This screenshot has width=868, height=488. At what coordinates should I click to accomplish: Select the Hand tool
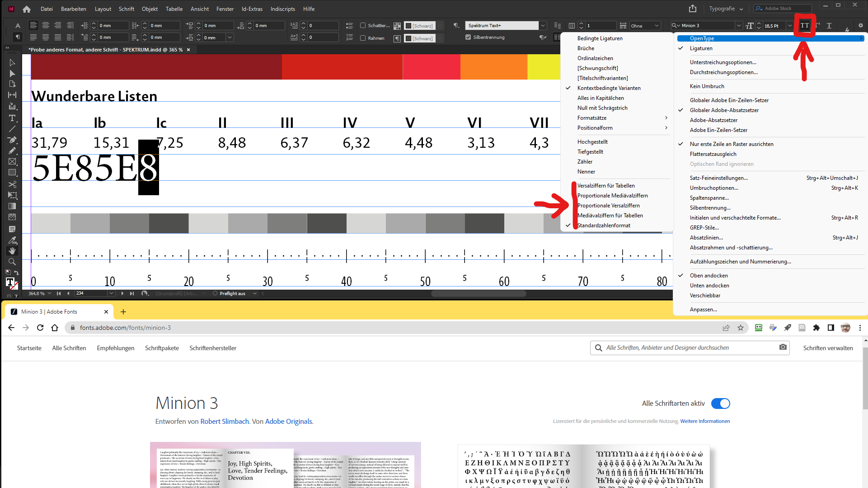coord(12,251)
